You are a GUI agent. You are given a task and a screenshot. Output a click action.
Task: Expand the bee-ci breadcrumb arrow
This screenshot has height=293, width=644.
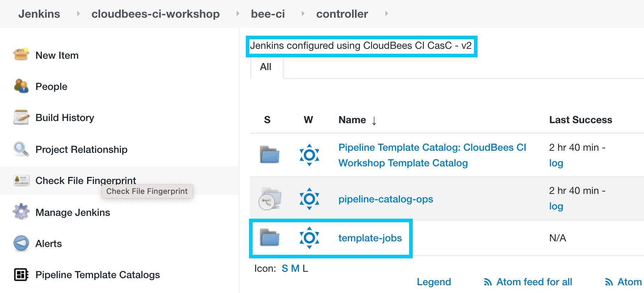(303, 13)
